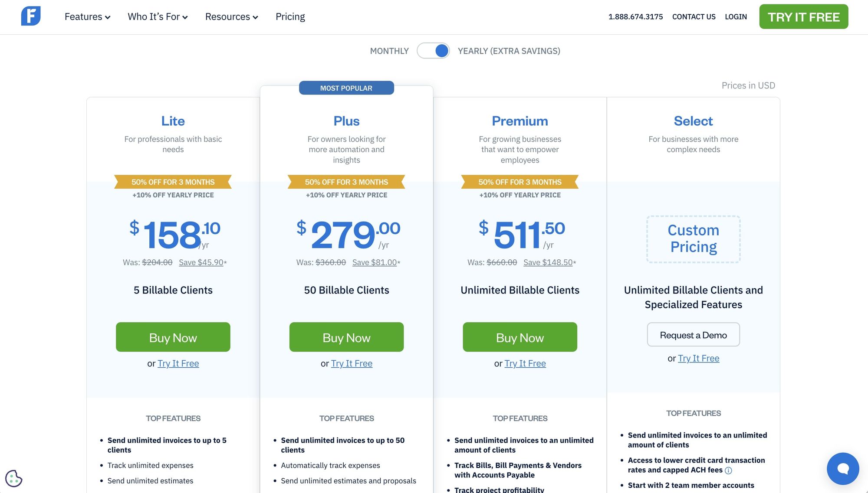Image resolution: width=868 pixels, height=493 pixels.
Task: Expand the Resources dropdown menu
Action: click(231, 17)
